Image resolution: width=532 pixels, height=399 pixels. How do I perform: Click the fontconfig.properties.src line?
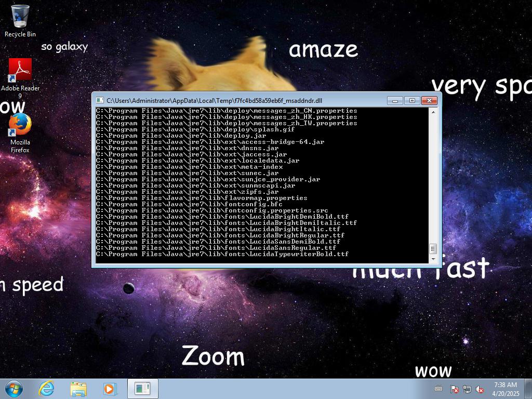[212, 210]
